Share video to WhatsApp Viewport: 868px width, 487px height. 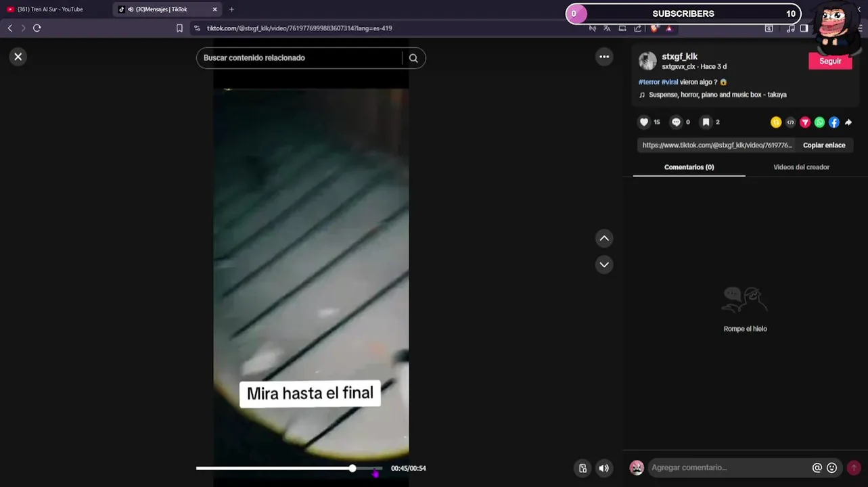tap(819, 122)
